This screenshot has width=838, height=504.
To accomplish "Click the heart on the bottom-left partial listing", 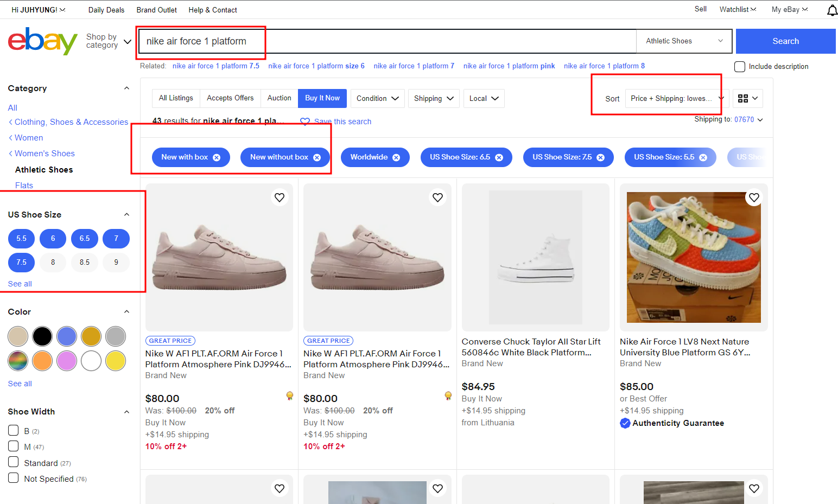I will tap(280, 489).
